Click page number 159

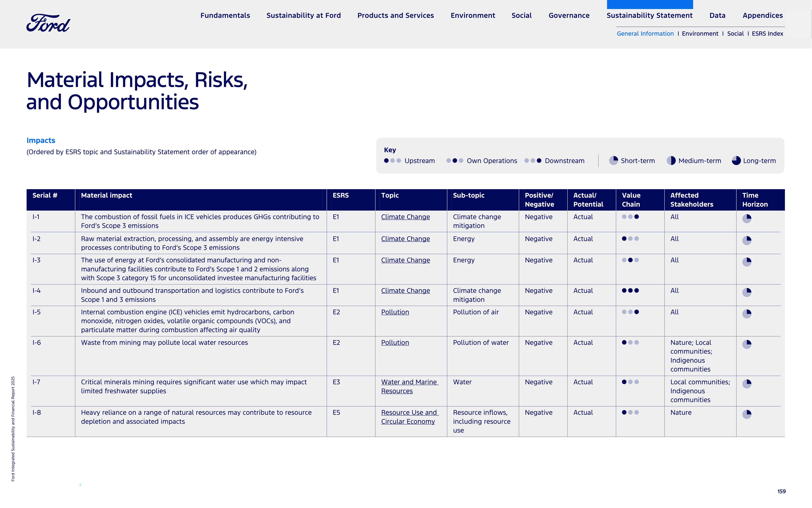tap(781, 492)
